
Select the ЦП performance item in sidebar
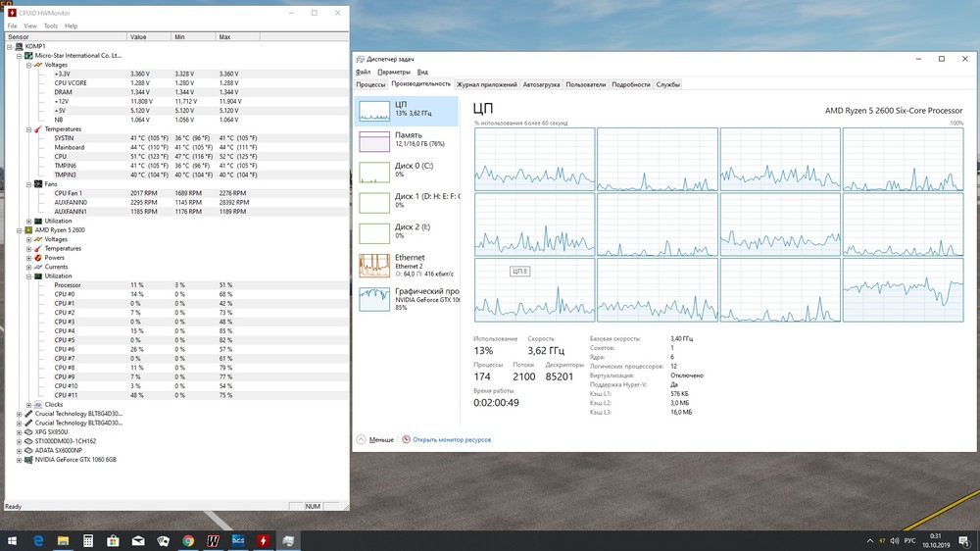point(407,112)
